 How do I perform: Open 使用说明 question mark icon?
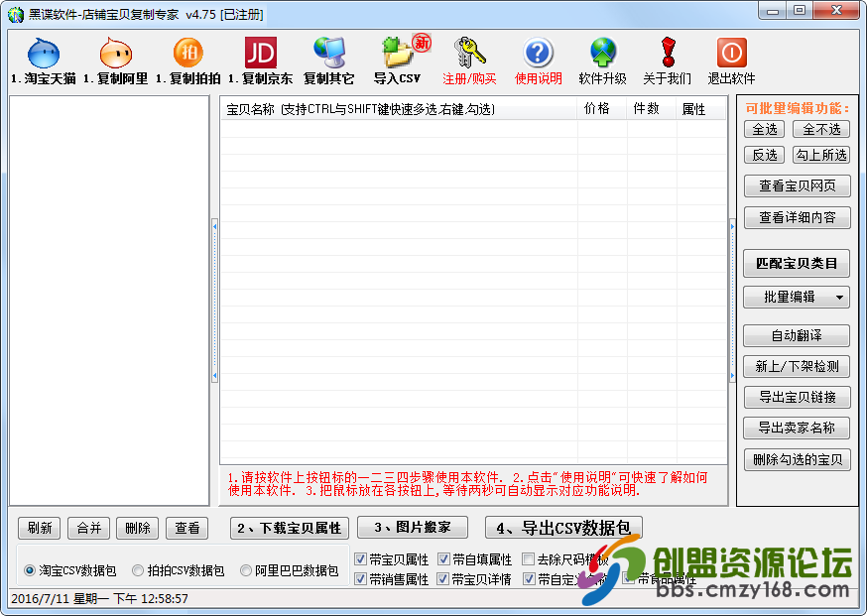coord(538,53)
